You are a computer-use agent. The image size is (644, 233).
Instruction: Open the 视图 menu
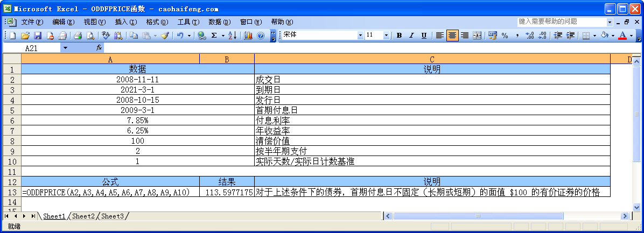94,22
